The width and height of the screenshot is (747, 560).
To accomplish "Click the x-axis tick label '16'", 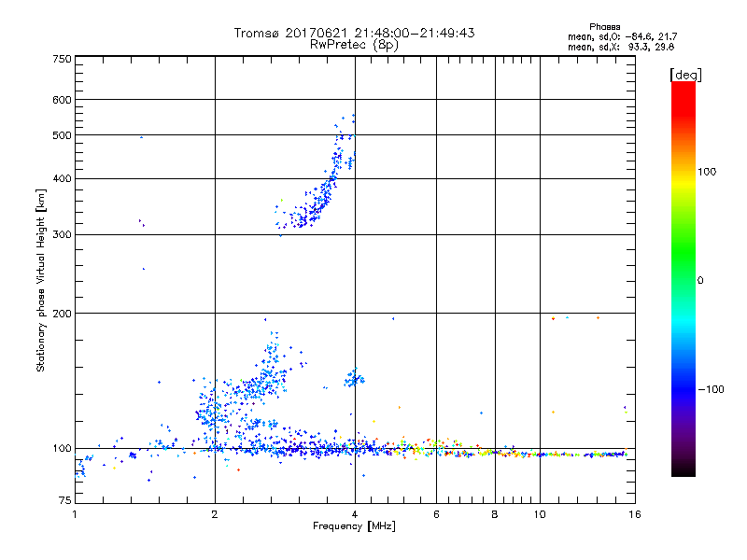I will tap(635, 514).
